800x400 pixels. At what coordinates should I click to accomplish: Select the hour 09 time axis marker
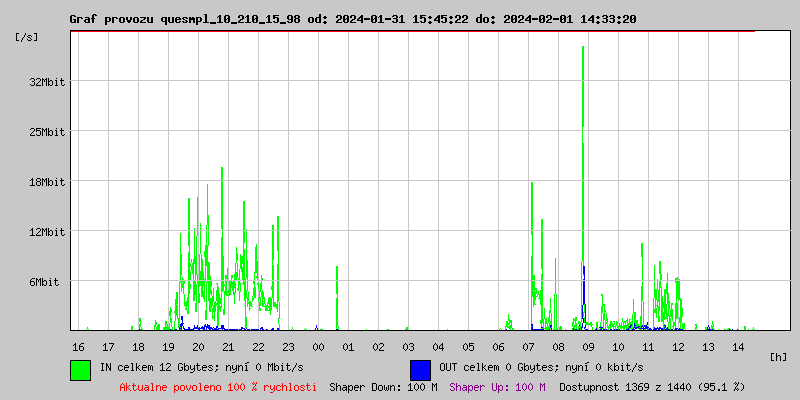(588, 346)
